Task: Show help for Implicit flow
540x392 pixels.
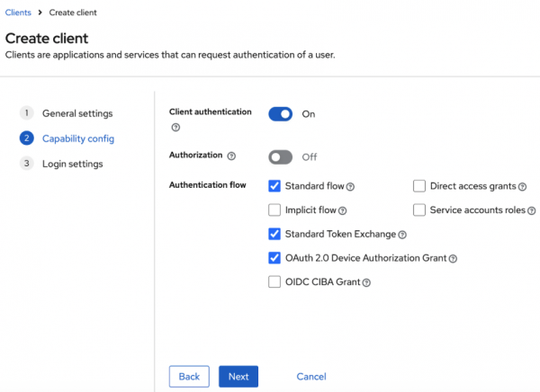Action: (x=342, y=211)
